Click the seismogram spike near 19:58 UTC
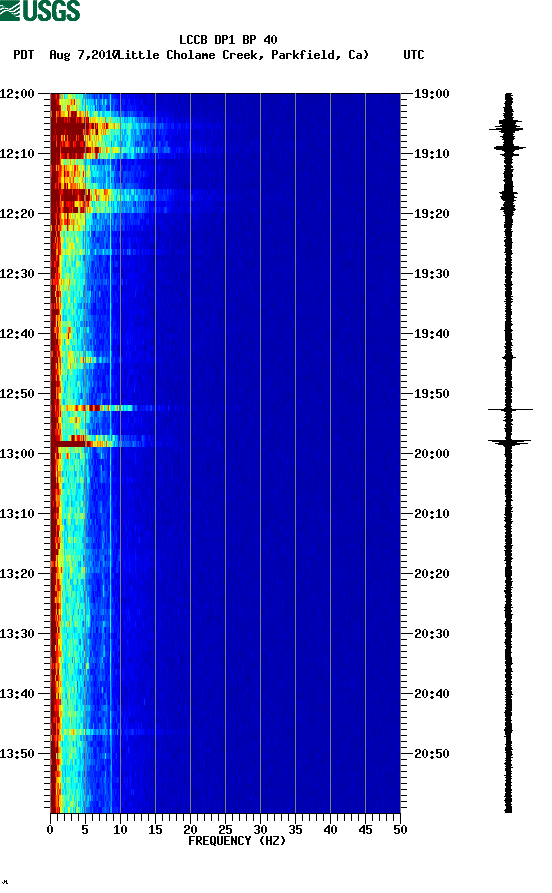 pyautogui.click(x=509, y=441)
